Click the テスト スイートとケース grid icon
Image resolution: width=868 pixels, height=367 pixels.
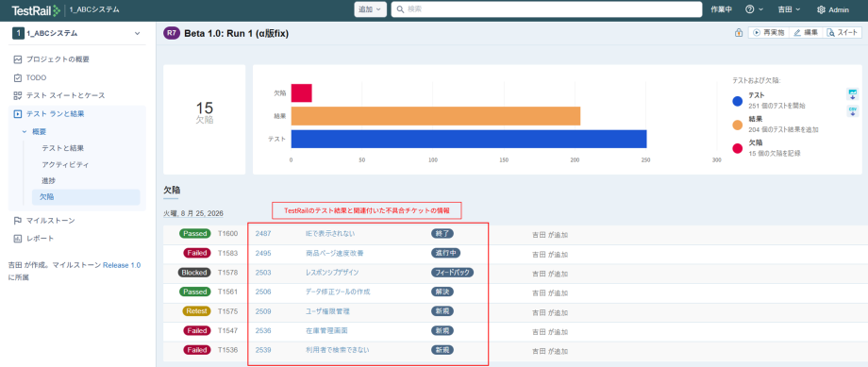[18, 95]
